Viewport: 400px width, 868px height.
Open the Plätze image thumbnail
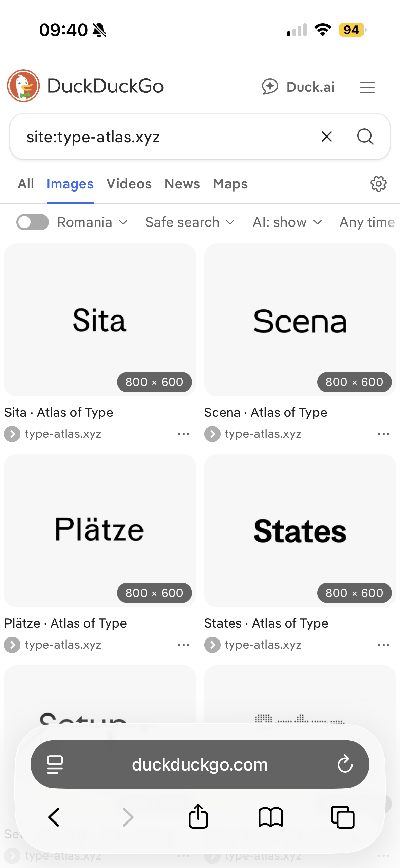click(x=100, y=530)
